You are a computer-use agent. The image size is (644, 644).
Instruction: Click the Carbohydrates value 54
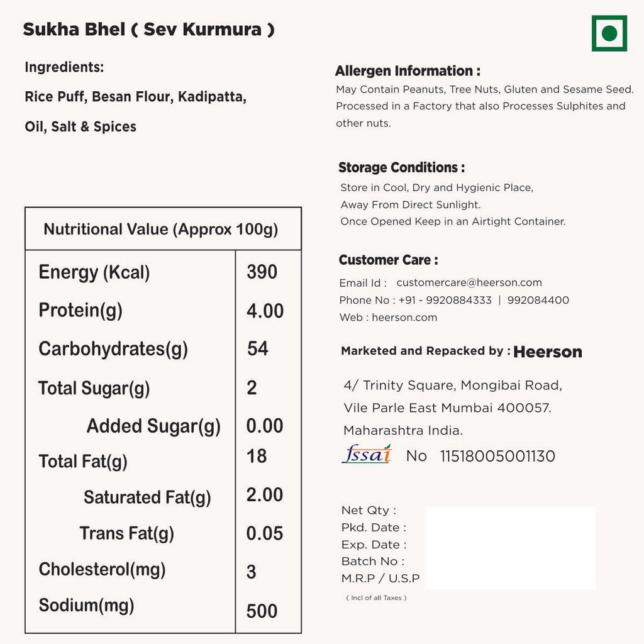point(258,349)
